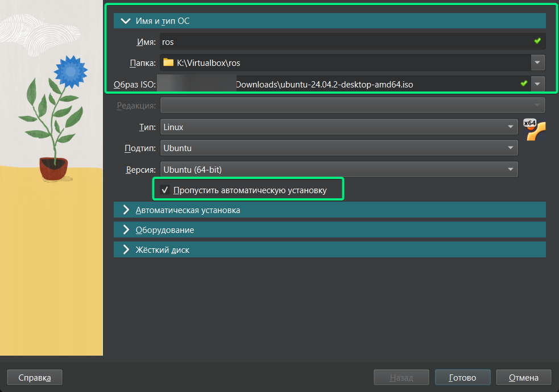Open the Подтип dropdown showing Ubuntu

[339, 148]
